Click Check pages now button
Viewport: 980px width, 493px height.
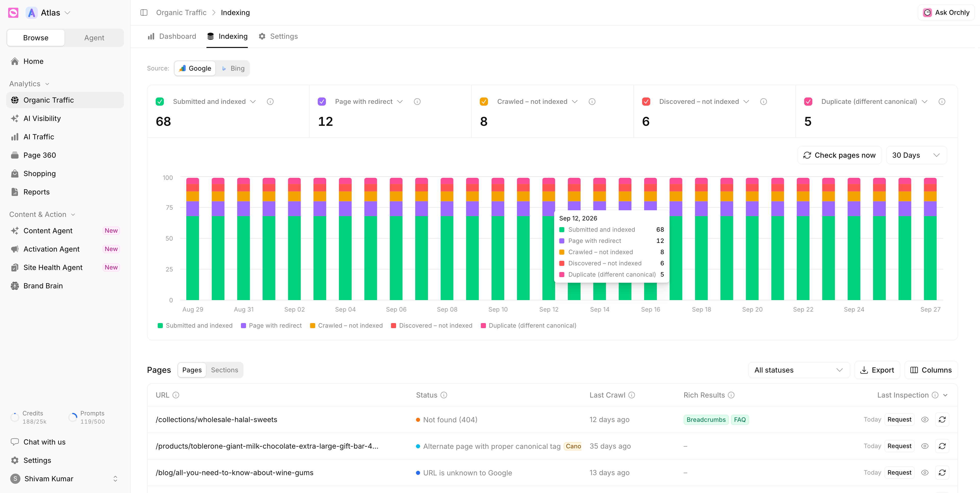point(839,155)
